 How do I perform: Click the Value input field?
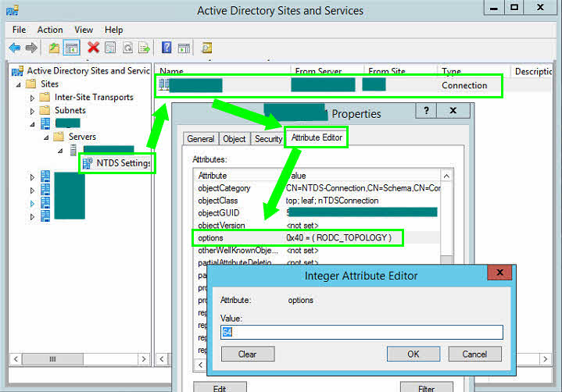362,332
